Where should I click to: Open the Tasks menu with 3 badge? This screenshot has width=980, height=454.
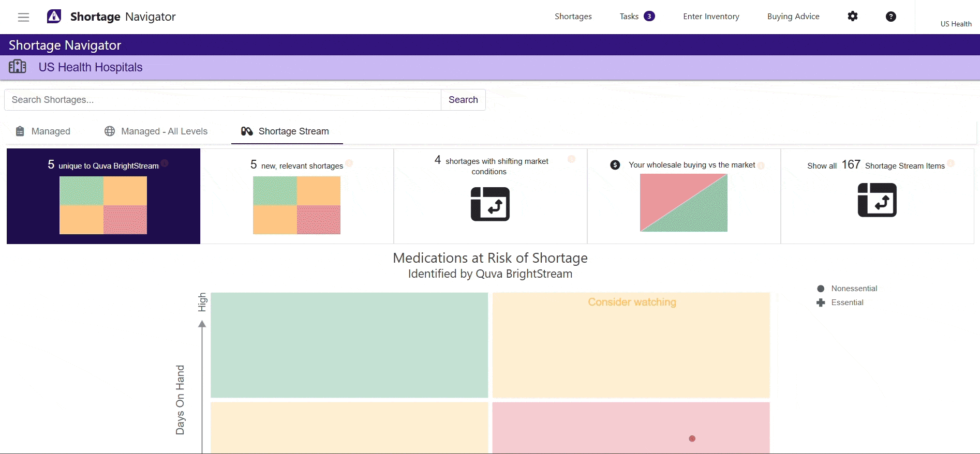click(x=637, y=17)
